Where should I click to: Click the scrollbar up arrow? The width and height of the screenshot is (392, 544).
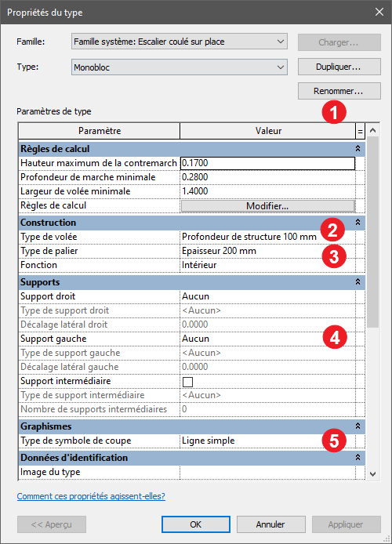pos(373,130)
